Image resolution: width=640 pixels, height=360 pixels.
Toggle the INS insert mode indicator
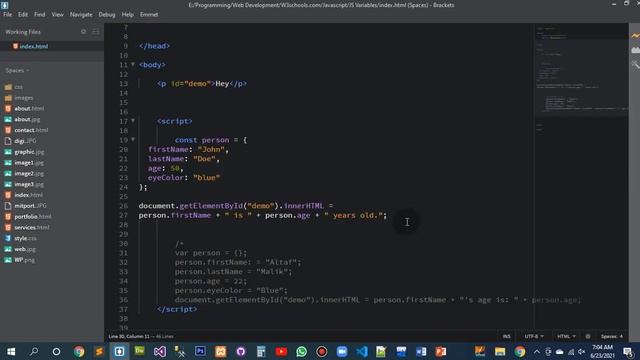pos(507,336)
